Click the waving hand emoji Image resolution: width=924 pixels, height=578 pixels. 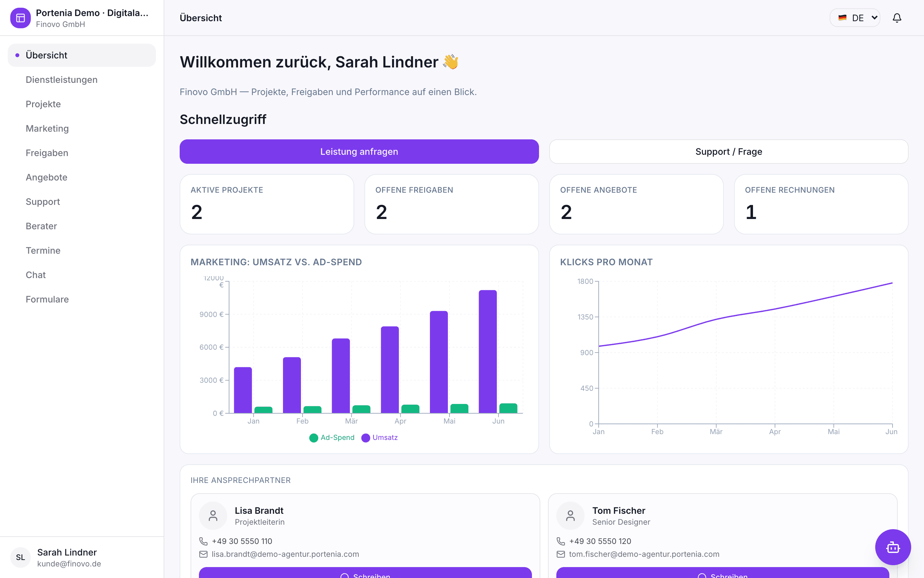[x=450, y=62]
